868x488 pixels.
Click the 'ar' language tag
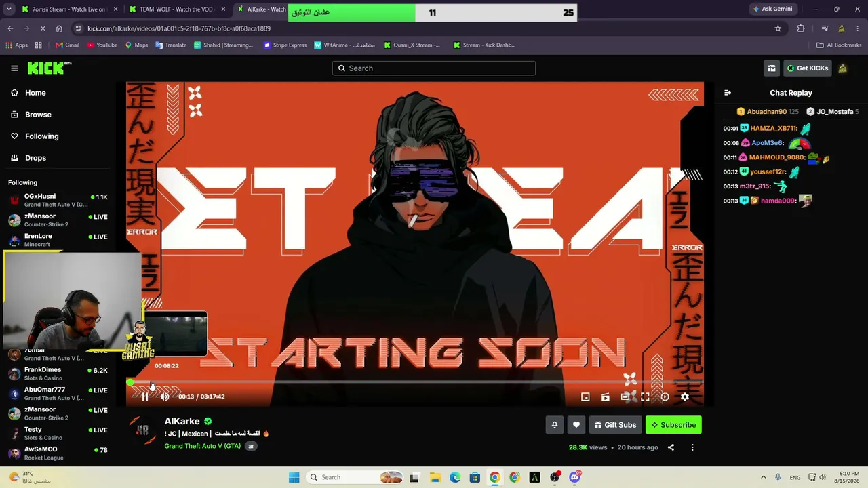coord(251,446)
